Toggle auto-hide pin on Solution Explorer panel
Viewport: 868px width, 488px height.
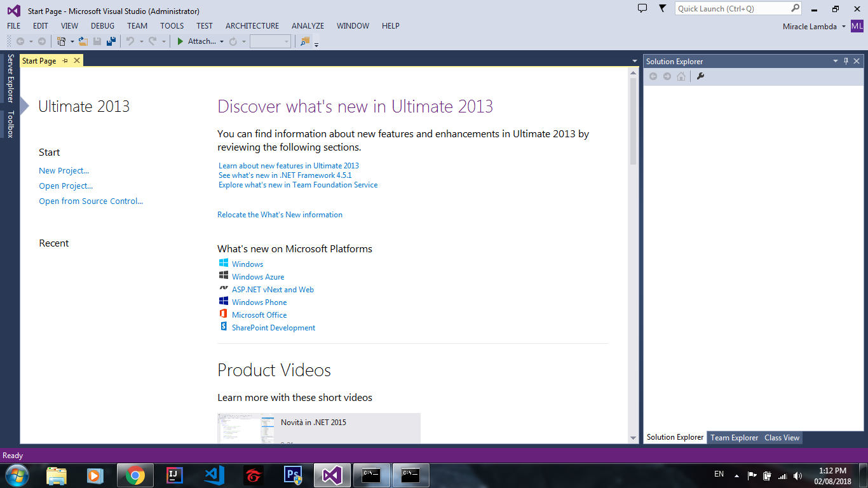point(846,61)
